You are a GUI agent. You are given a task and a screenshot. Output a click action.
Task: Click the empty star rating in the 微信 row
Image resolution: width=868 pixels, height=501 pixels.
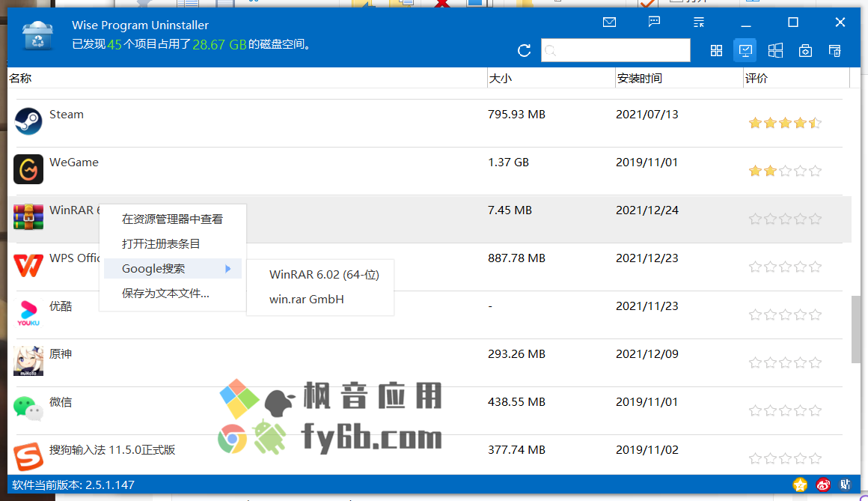pyautogui.click(x=785, y=410)
